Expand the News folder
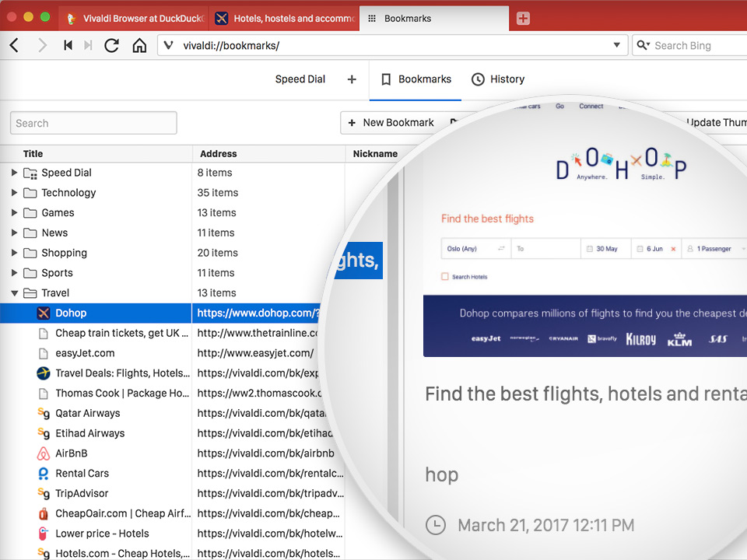This screenshot has height=560, width=747. click(14, 233)
